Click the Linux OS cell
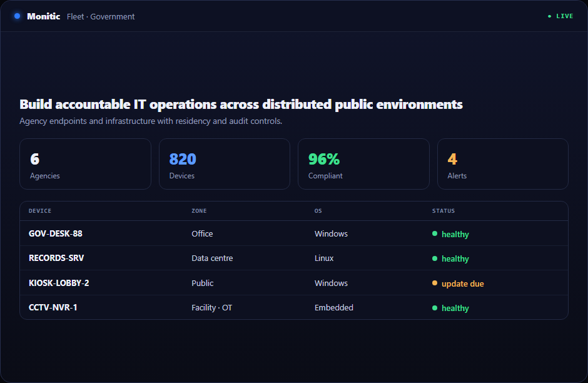The image size is (588, 383). coord(324,258)
